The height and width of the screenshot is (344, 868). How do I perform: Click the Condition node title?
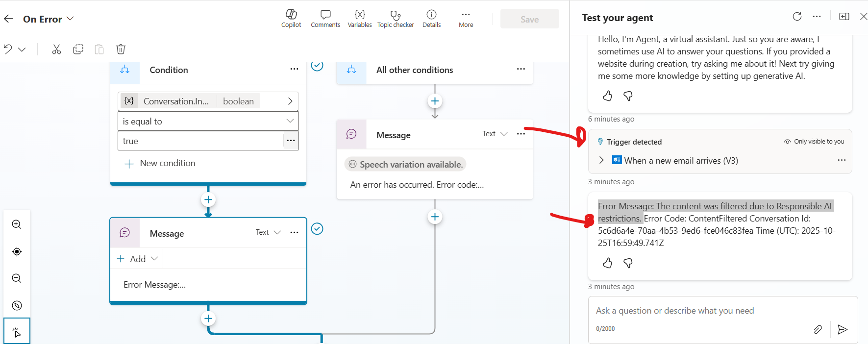(x=169, y=70)
